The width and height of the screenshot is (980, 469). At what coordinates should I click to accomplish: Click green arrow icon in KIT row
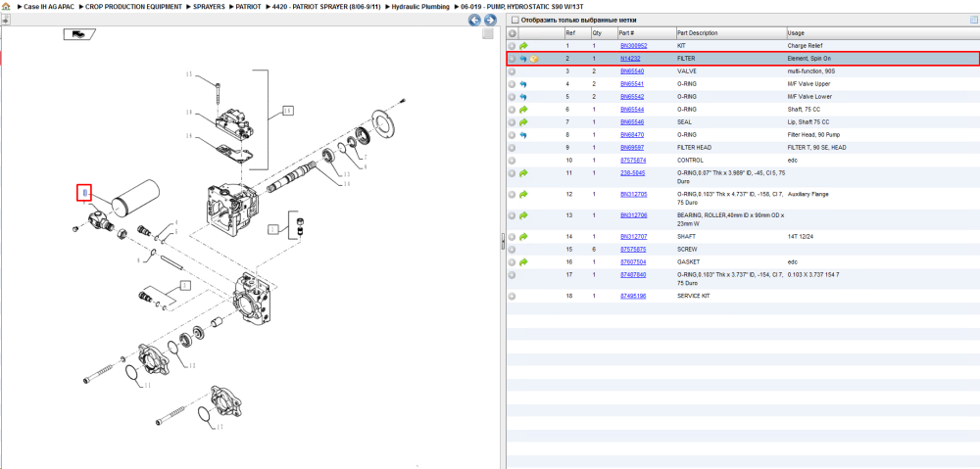[x=523, y=46]
